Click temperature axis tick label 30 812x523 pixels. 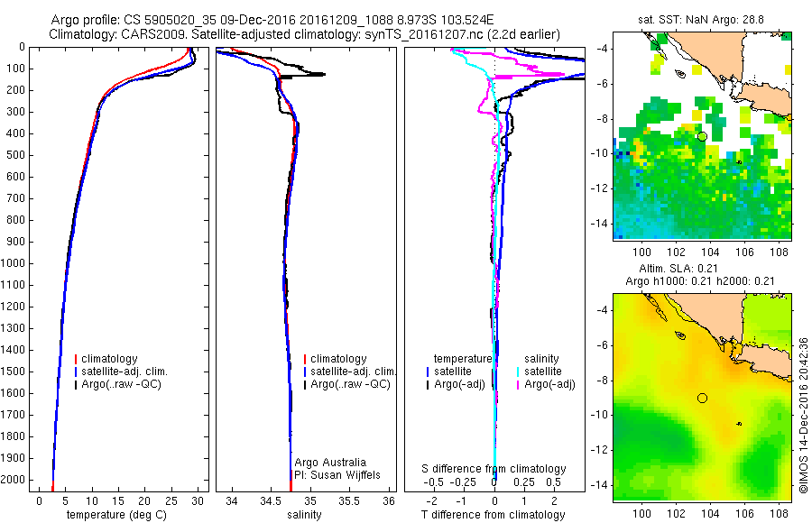point(197,501)
